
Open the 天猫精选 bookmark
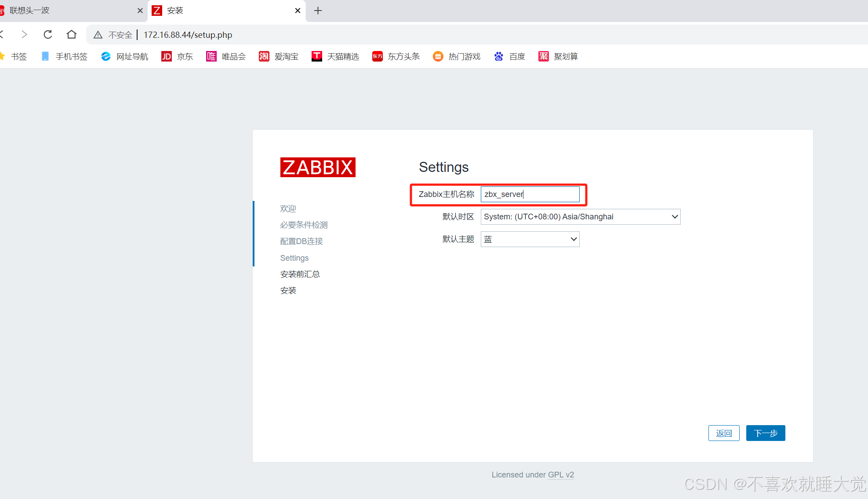335,56
